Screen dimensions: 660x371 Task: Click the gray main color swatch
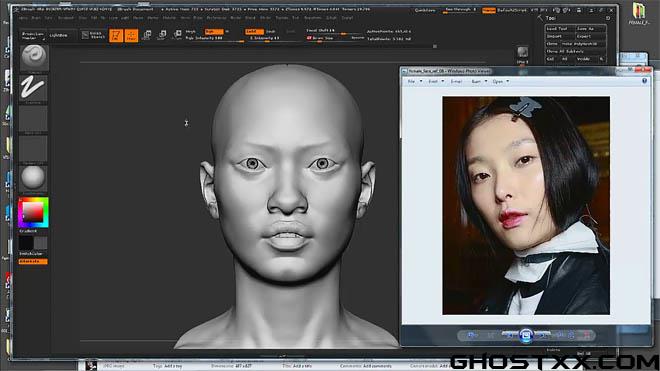point(40,243)
